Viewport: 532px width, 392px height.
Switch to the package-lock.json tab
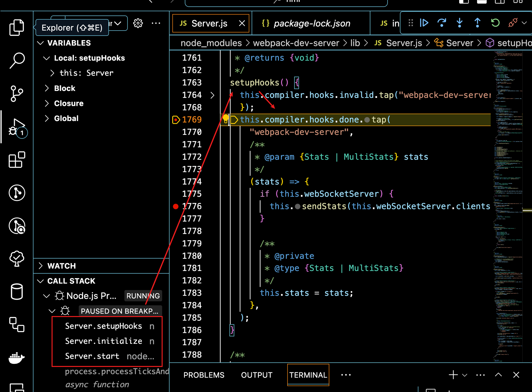(x=311, y=23)
